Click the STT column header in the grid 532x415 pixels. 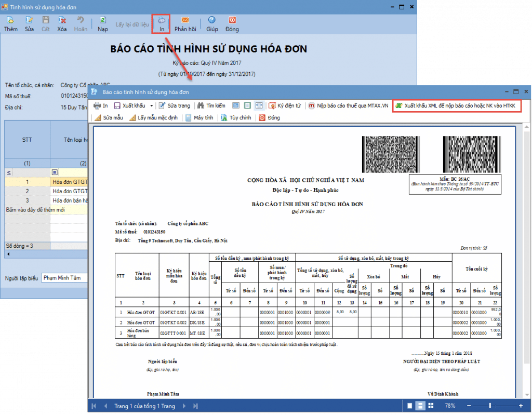pyautogui.click(x=27, y=140)
